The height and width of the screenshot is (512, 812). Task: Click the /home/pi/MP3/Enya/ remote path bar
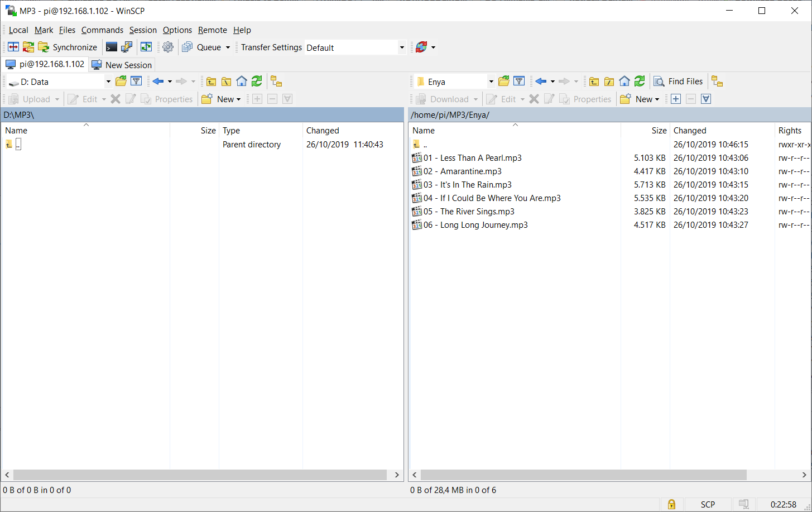tap(610, 115)
